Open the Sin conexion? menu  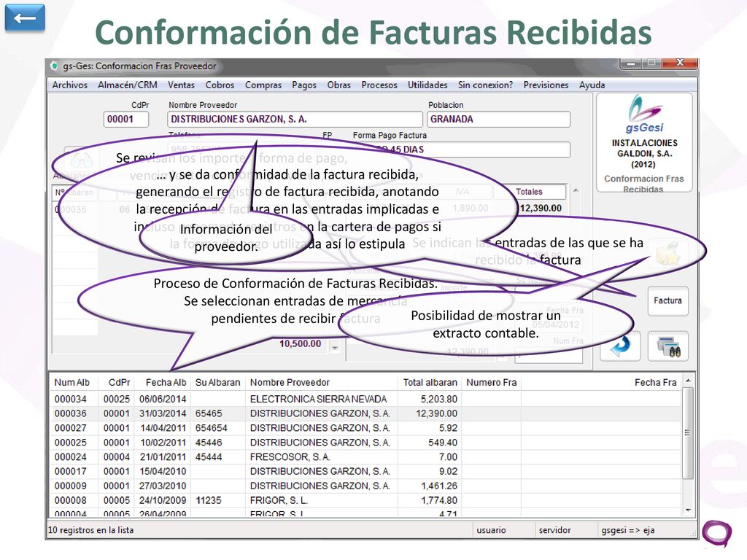[x=485, y=85]
